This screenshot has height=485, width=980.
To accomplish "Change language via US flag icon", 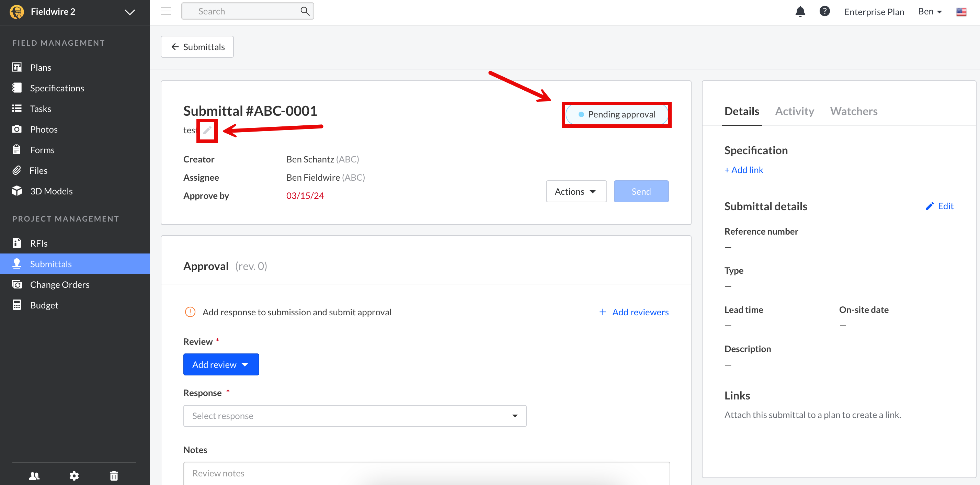I will point(961,12).
